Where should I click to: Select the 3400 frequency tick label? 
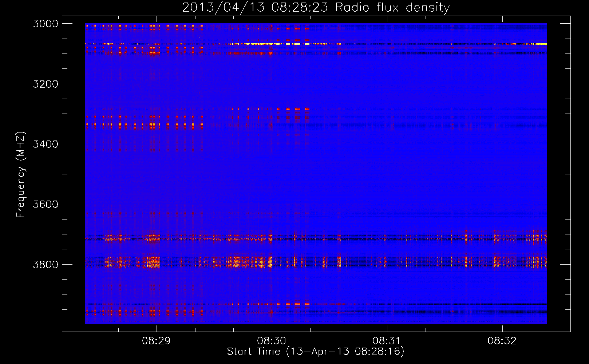pyautogui.click(x=46, y=144)
